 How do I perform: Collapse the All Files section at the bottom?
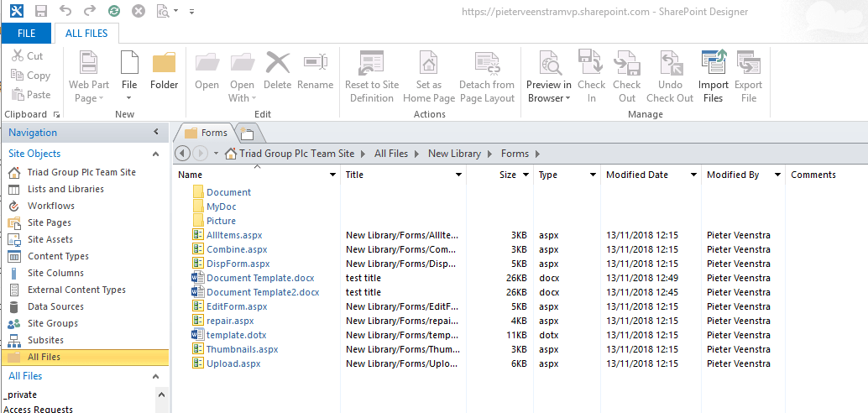[x=155, y=376]
